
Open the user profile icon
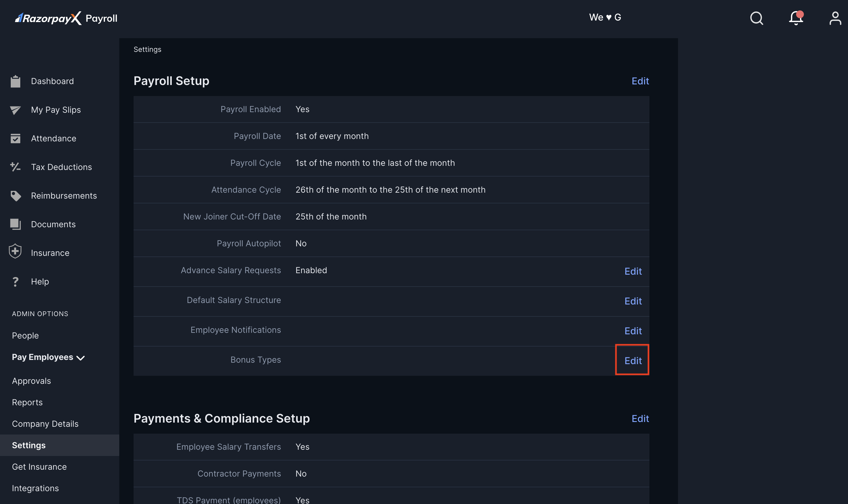point(835,18)
